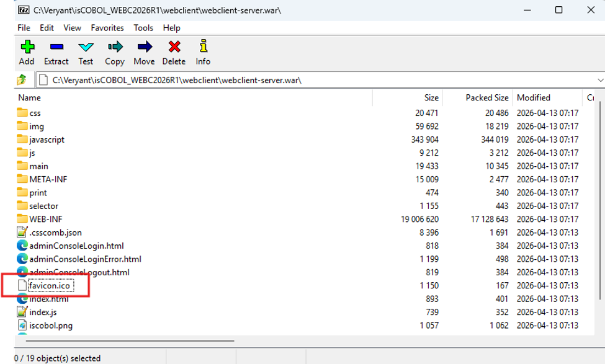Screen dimensions: 605x364
Task: Open the Favorites menu
Action: 107,28
